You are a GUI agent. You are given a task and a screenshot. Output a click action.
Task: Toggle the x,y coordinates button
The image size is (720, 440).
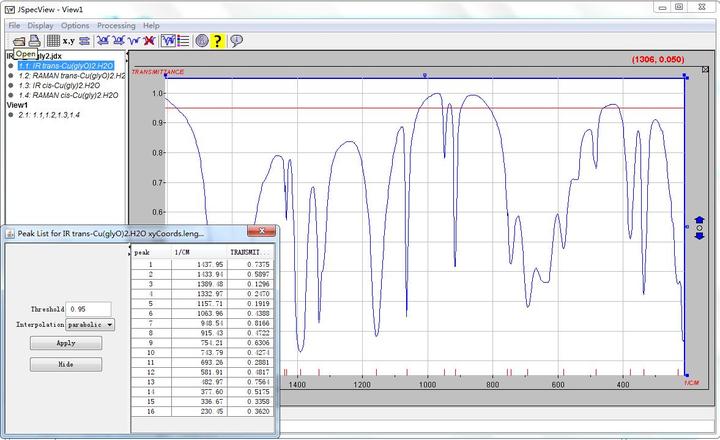click(68, 41)
